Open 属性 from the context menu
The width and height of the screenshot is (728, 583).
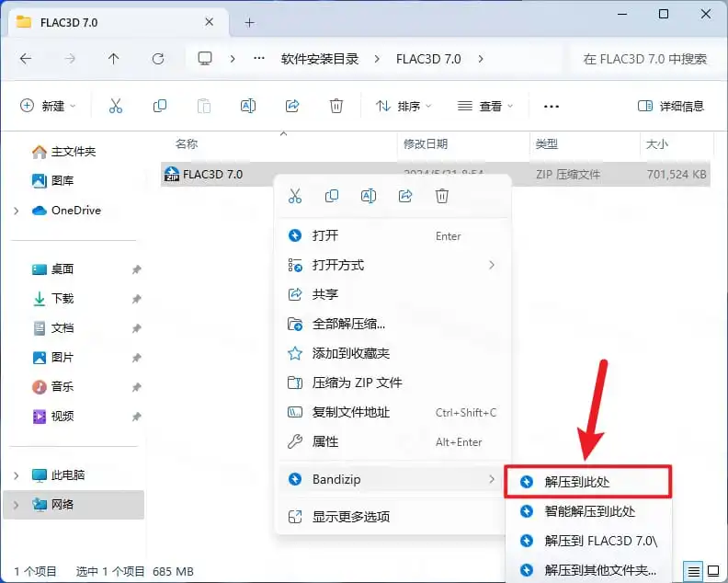click(392, 441)
